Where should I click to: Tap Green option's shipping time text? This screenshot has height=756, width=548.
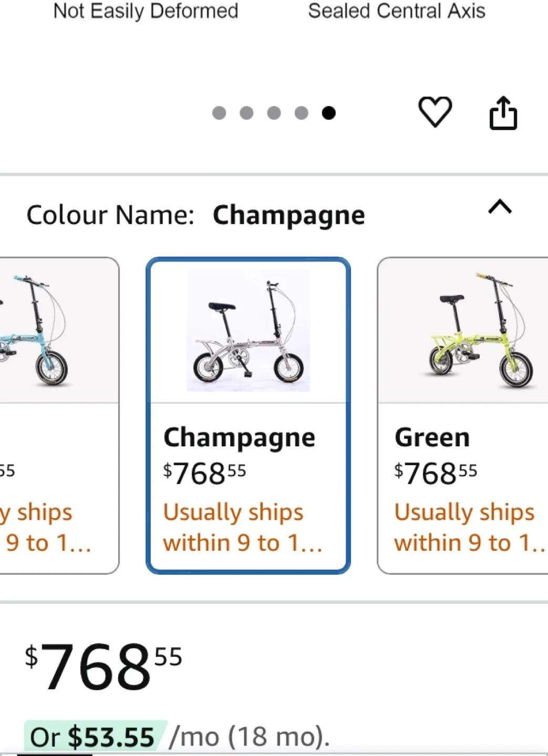[x=468, y=527]
